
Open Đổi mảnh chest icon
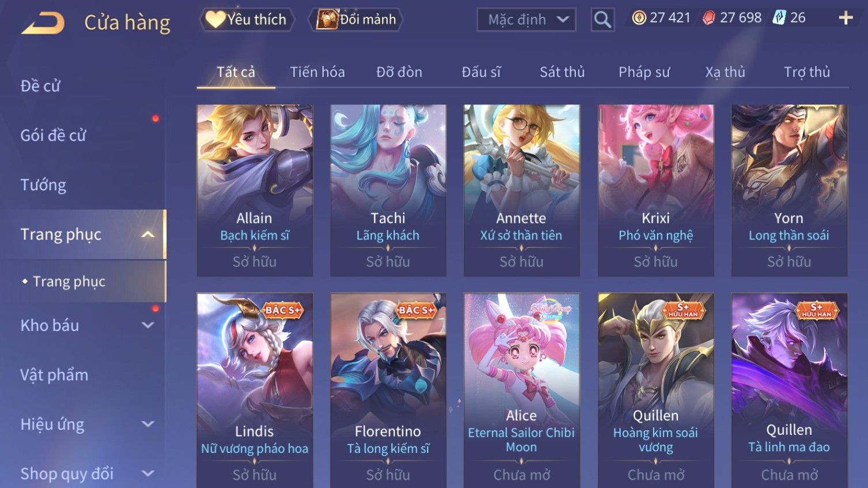tap(327, 20)
